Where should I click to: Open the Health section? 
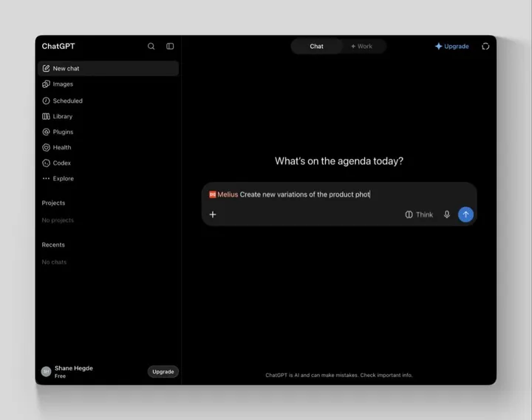[108, 147]
